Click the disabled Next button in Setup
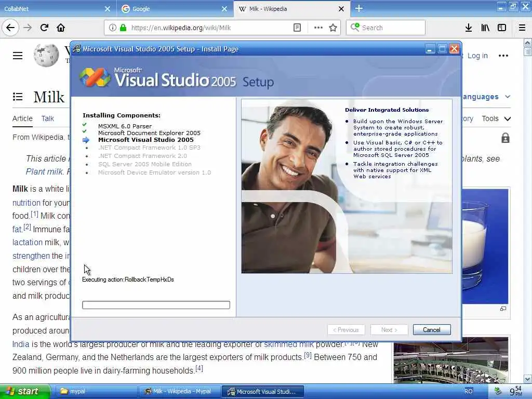532x399 pixels. pos(389,330)
